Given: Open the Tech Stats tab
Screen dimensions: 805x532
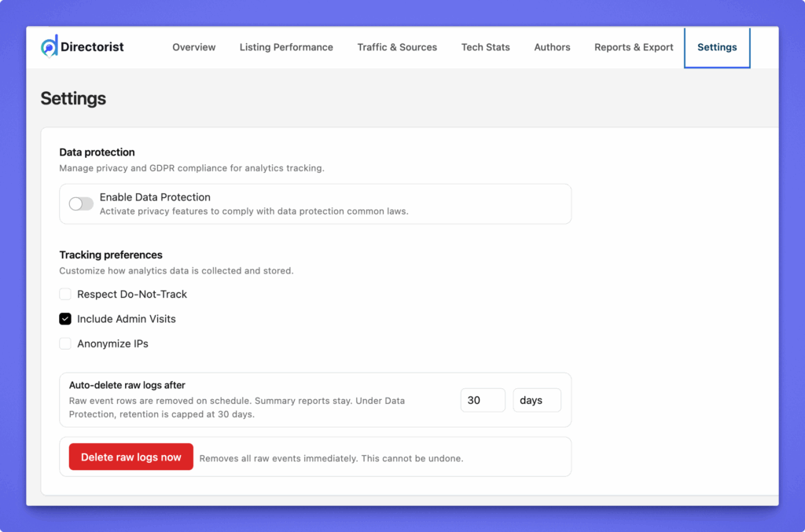Looking at the screenshot, I should click(485, 47).
